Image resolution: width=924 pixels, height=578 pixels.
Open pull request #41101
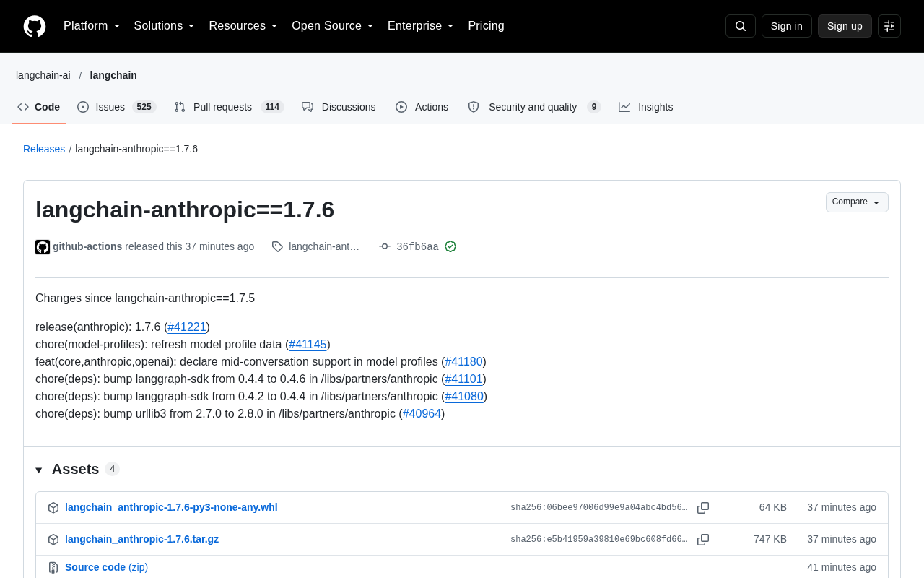point(463,379)
